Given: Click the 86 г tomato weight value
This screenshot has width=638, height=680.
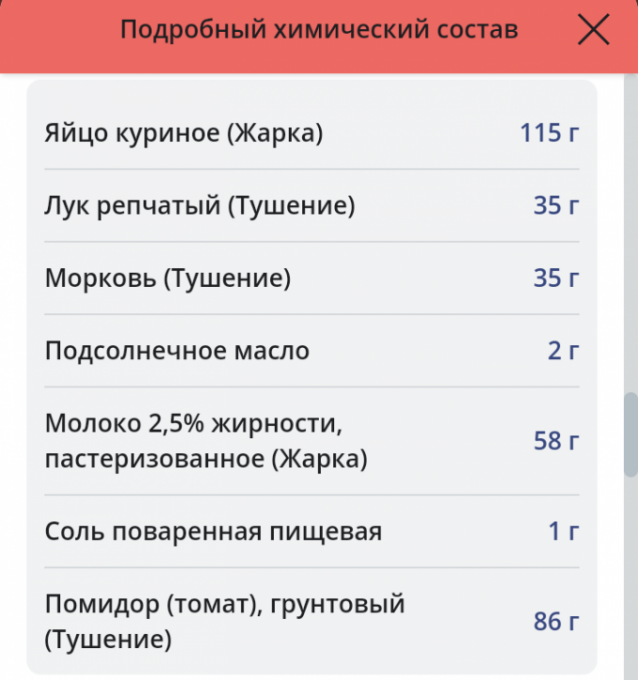Looking at the screenshot, I should [x=556, y=621].
